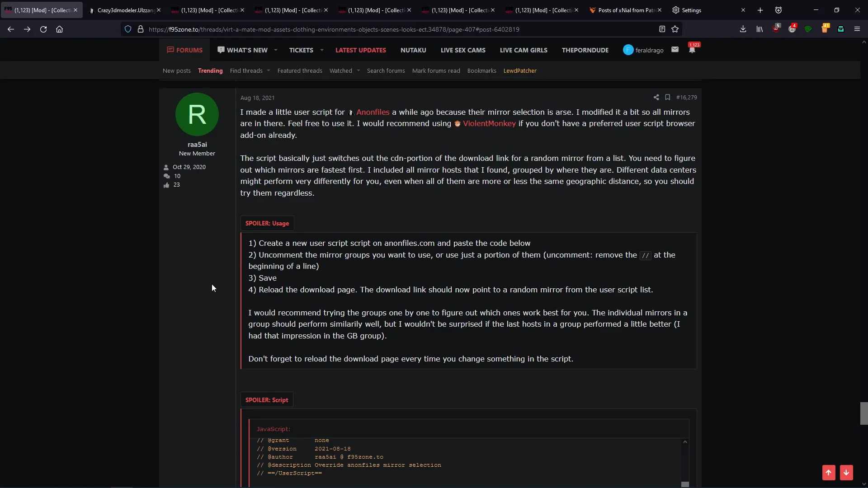Reload the current page
Image resolution: width=868 pixels, height=488 pixels.
(x=43, y=29)
